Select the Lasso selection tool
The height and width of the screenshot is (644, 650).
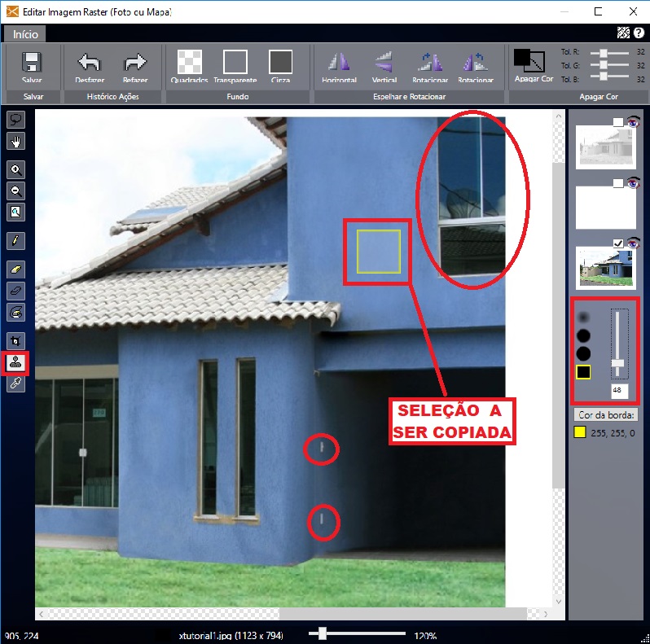[16, 120]
